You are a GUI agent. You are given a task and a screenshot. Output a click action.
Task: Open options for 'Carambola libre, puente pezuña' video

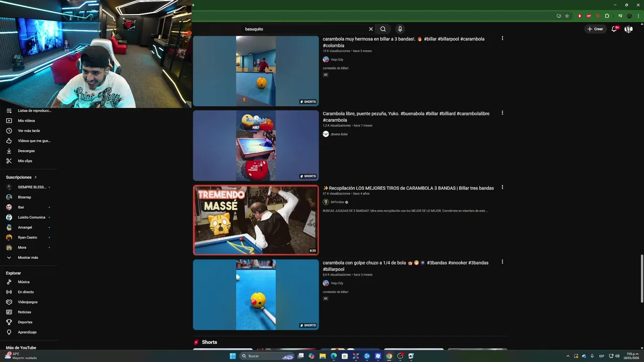[502, 113]
